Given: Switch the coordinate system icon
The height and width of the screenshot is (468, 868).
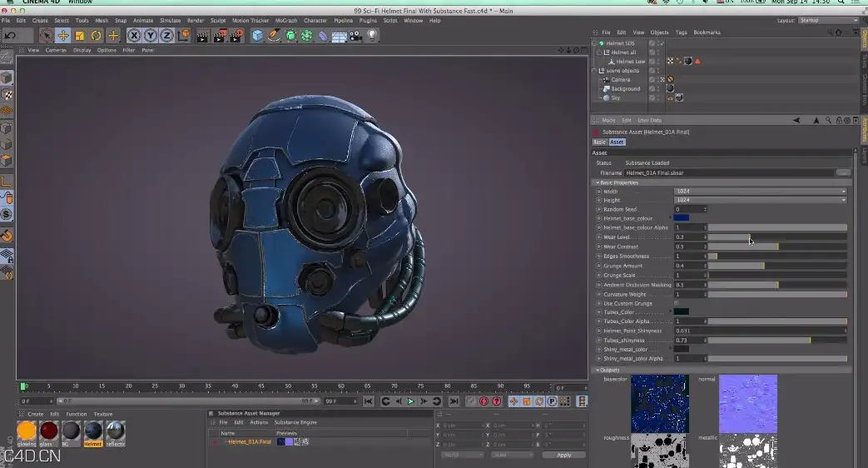Looking at the screenshot, I should pyautogui.click(x=183, y=36).
